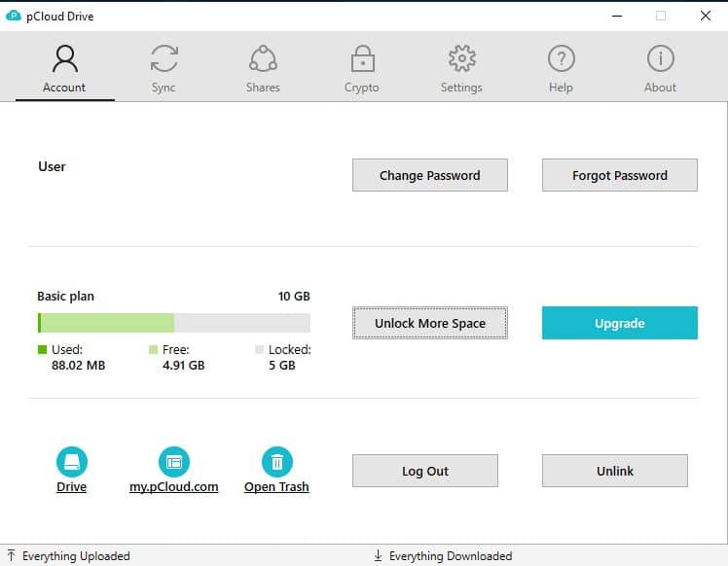Open the Settings gear icon
The image size is (728, 566).
click(x=462, y=58)
